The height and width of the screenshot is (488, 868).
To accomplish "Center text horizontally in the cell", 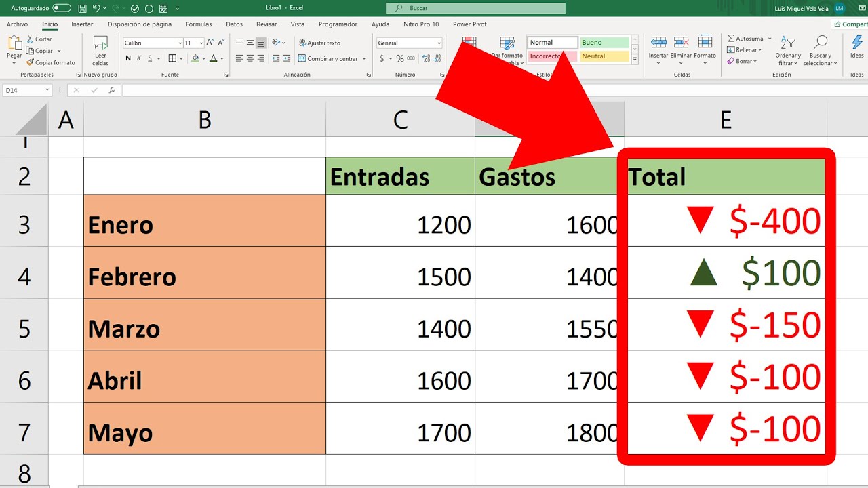I will [250, 58].
